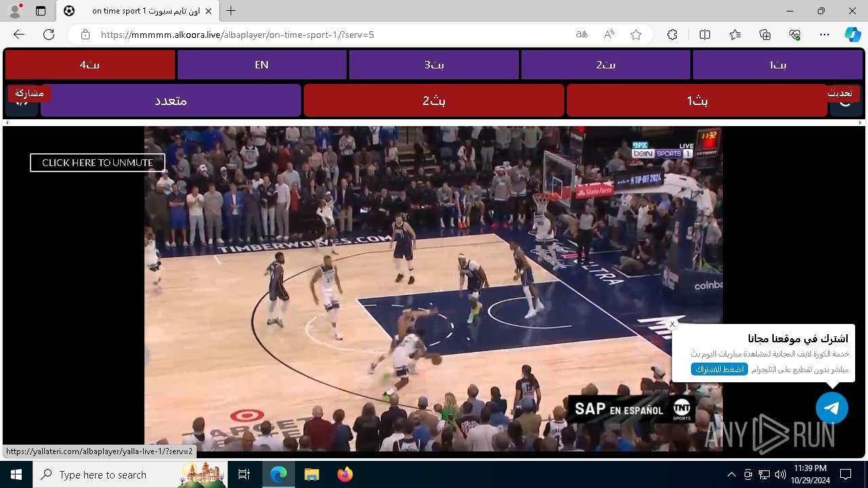Click the translate page icon
Image resolution: width=868 pixels, height=488 pixels.
[x=582, y=35]
